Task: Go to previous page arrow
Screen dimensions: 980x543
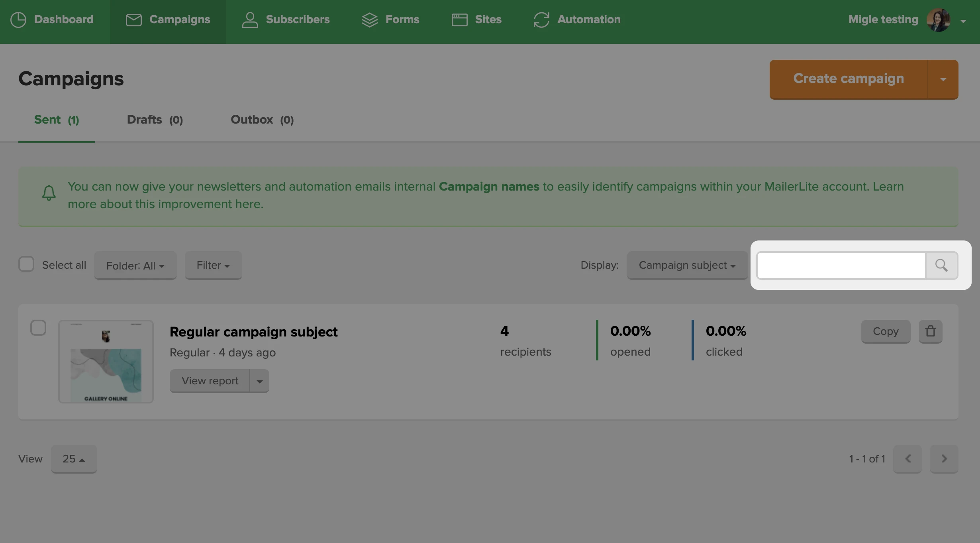Action: (907, 459)
